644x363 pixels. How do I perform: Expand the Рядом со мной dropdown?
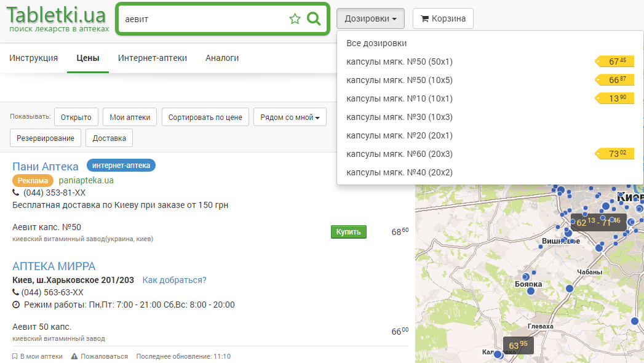click(x=290, y=117)
